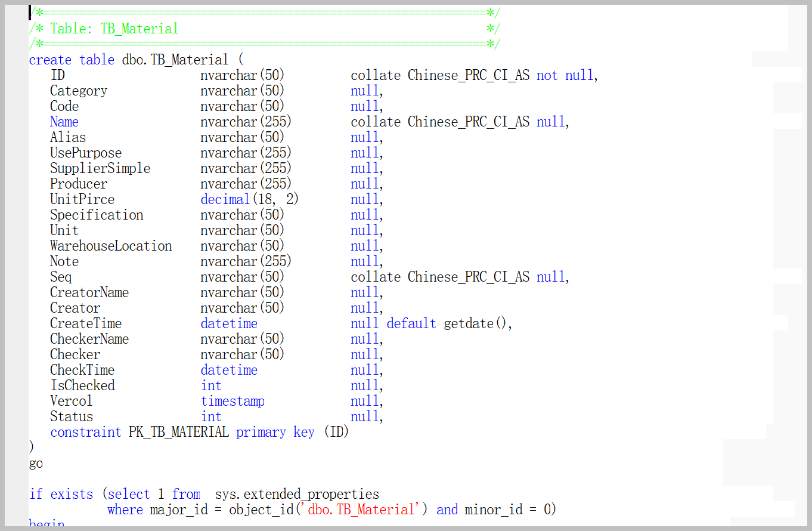This screenshot has width=812, height=531.
Task: Click the 'SupplierSimple' column name
Action: pos(100,168)
